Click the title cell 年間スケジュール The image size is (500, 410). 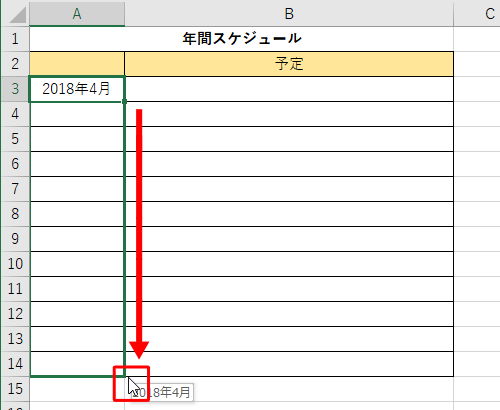[x=242, y=39]
